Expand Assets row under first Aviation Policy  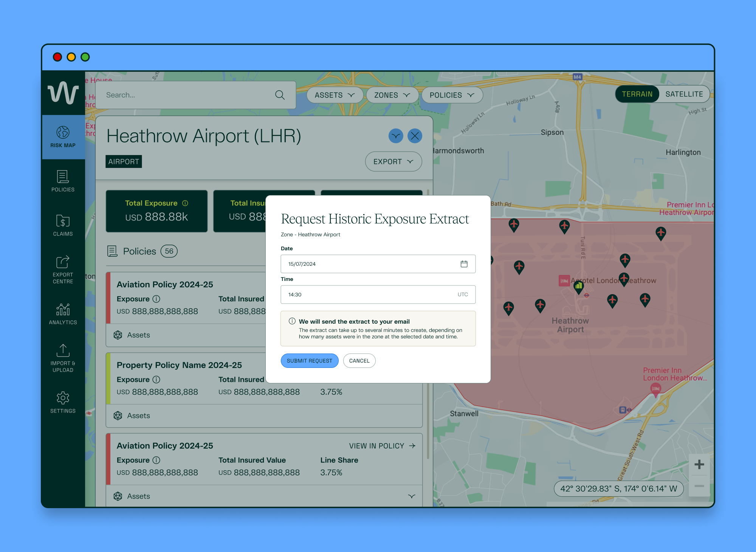click(x=186, y=335)
